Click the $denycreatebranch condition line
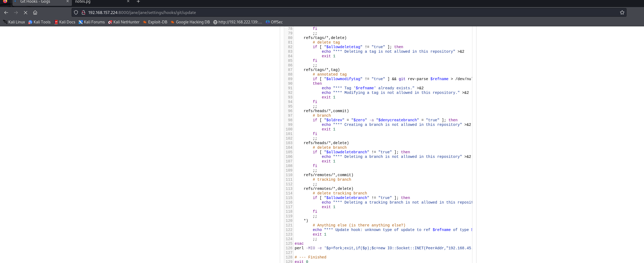 click(385, 120)
